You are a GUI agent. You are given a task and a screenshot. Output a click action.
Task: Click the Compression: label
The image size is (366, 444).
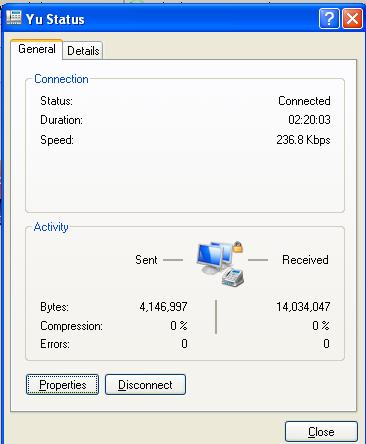click(x=71, y=326)
